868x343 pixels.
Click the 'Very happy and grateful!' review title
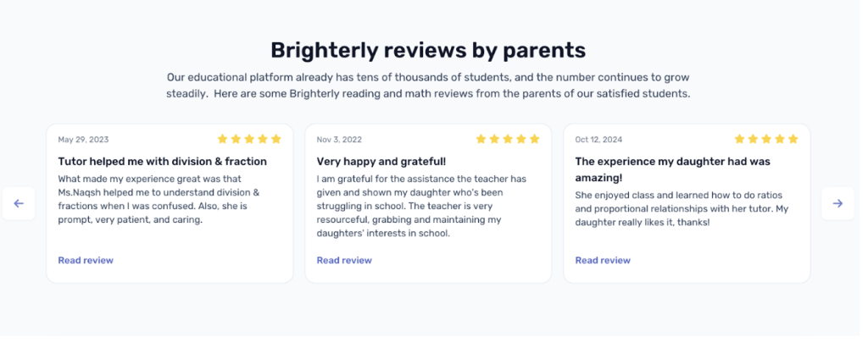point(381,161)
